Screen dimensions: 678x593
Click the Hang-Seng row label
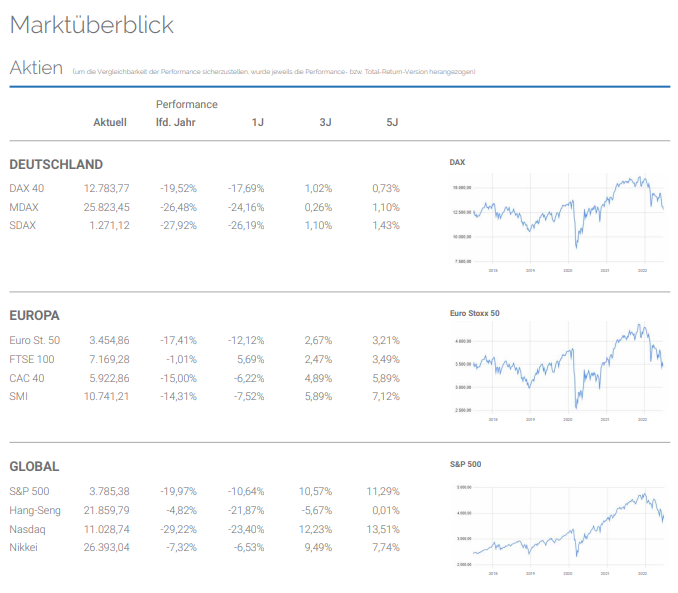[35, 510]
